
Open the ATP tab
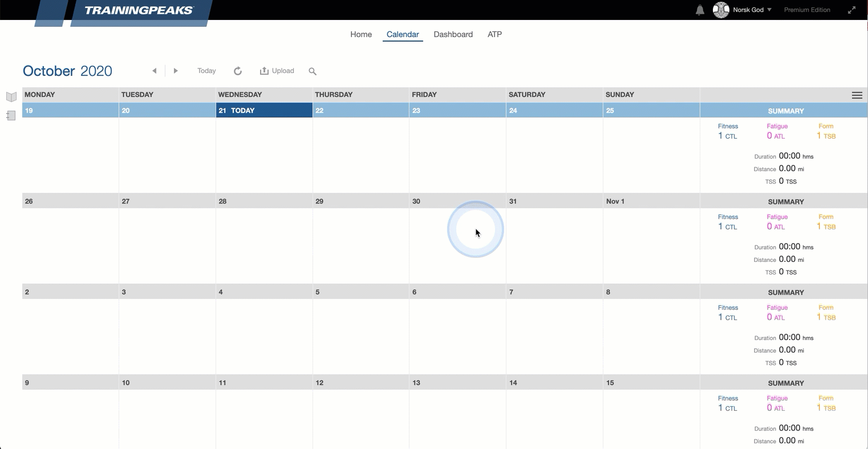tap(494, 34)
